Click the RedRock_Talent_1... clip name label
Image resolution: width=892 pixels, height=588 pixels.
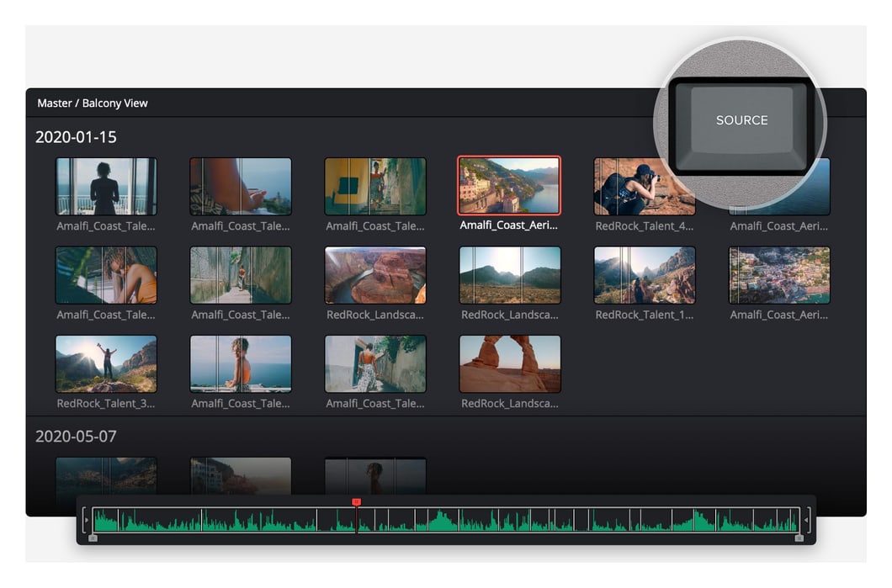[x=644, y=315]
